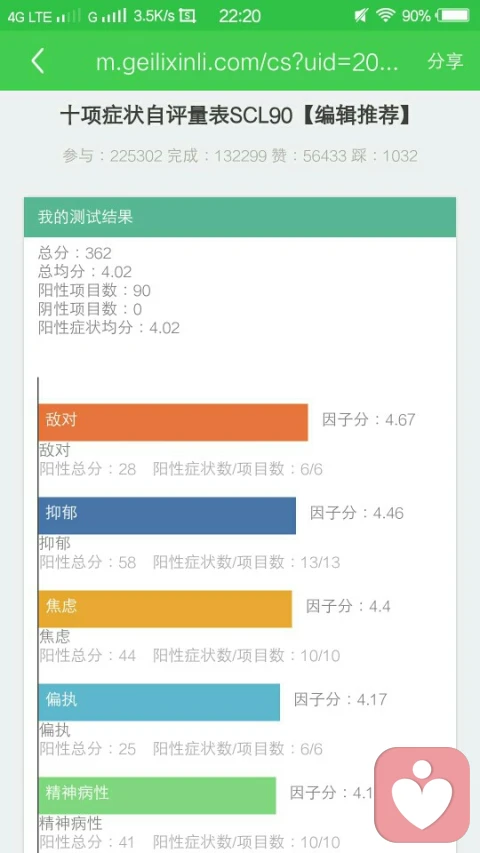This screenshot has height=853, width=480.
Task: Open the 我的测试结果 header
Action: point(240,217)
